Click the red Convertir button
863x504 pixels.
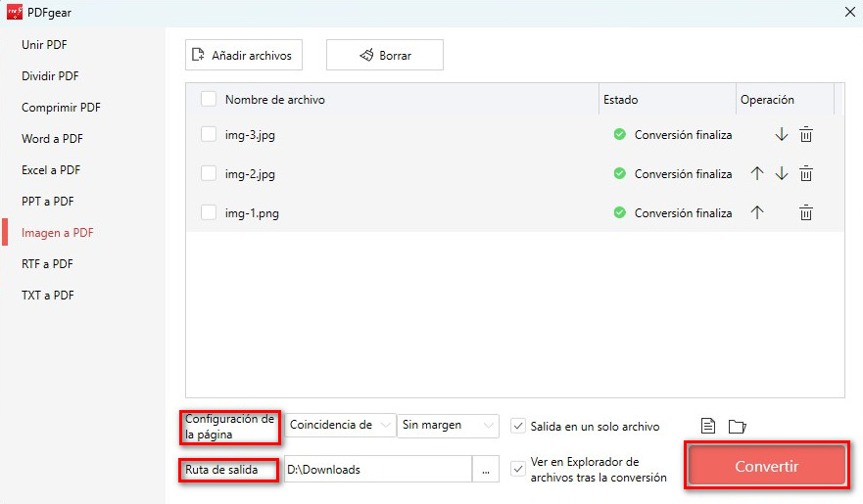[767, 466]
